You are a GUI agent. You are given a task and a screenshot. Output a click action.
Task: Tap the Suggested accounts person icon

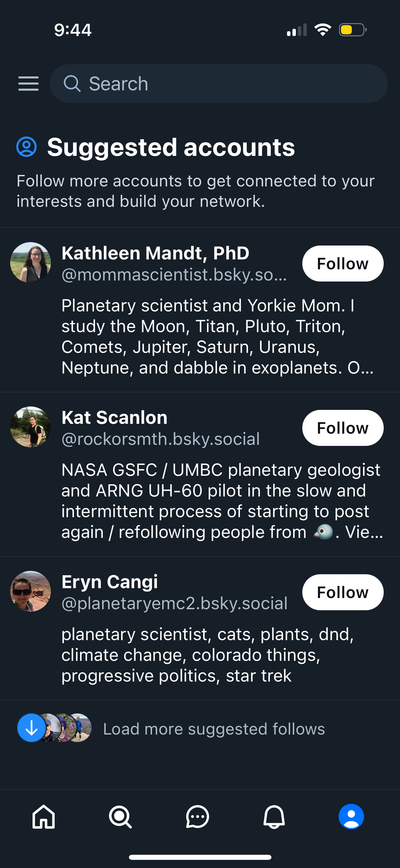click(x=26, y=147)
